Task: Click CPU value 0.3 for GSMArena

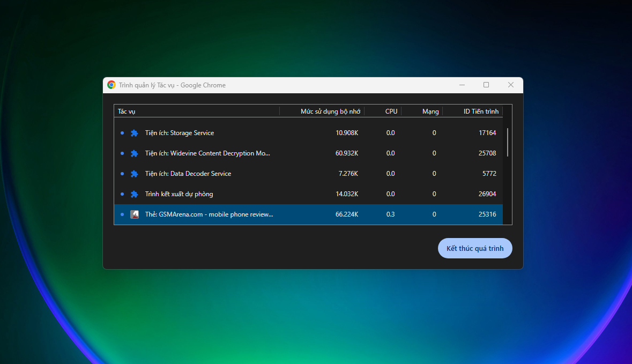Action: coord(391,214)
